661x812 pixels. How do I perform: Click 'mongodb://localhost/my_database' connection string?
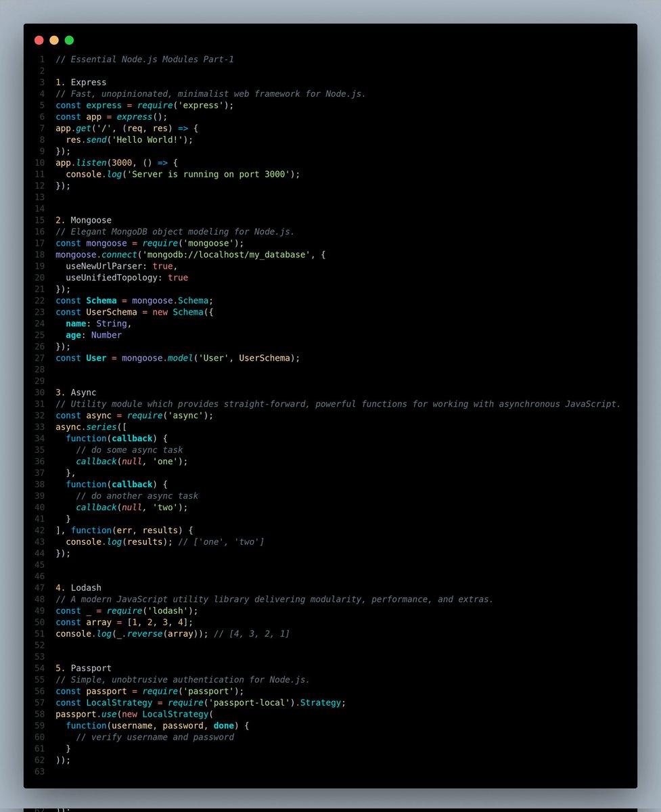click(x=228, y=254)
